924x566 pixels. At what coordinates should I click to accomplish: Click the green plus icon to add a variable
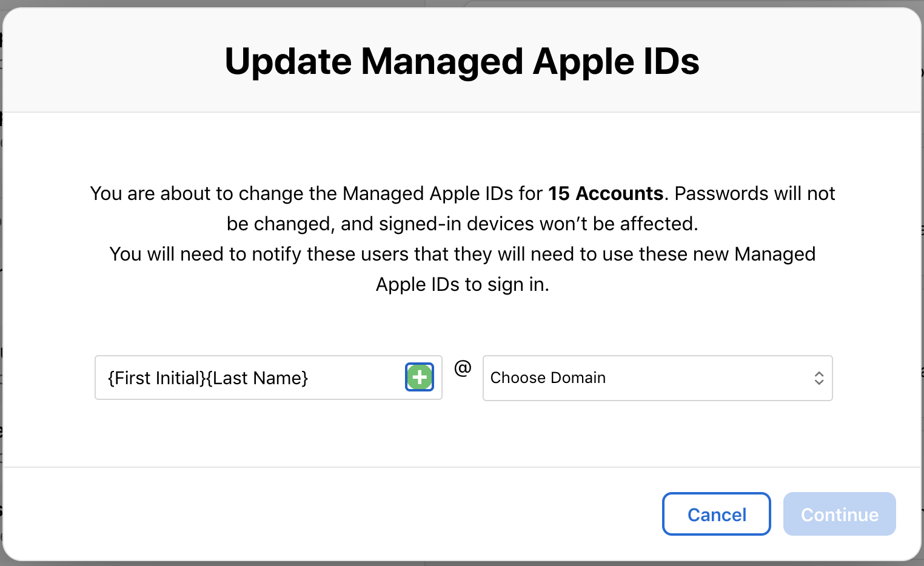click(x=420, y=378)
